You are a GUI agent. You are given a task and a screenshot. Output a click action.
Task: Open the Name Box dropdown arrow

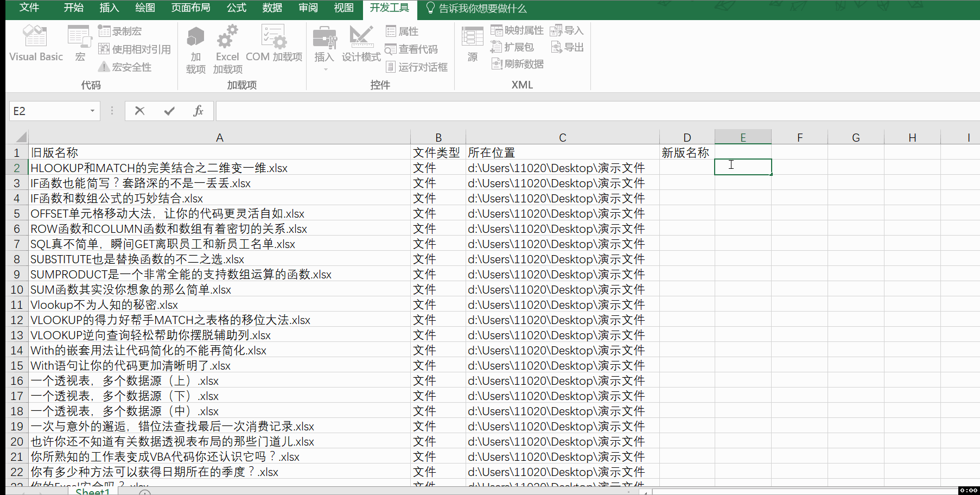point(92,111)
